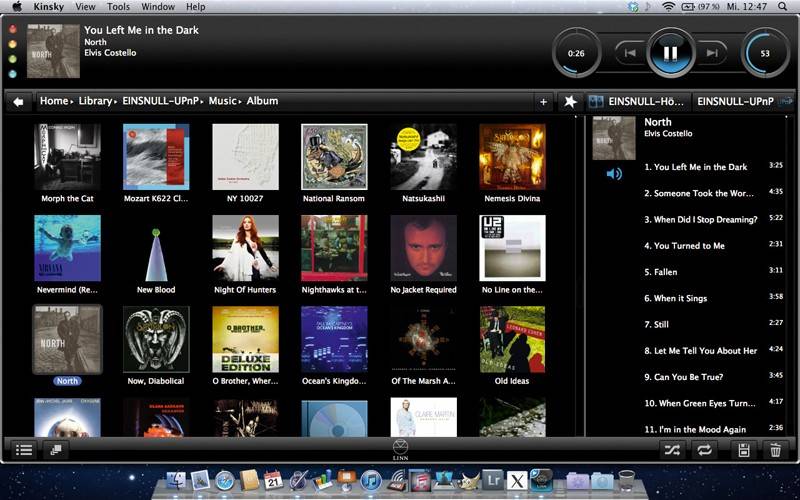Open favorites with the star icon

coord(570,102)
